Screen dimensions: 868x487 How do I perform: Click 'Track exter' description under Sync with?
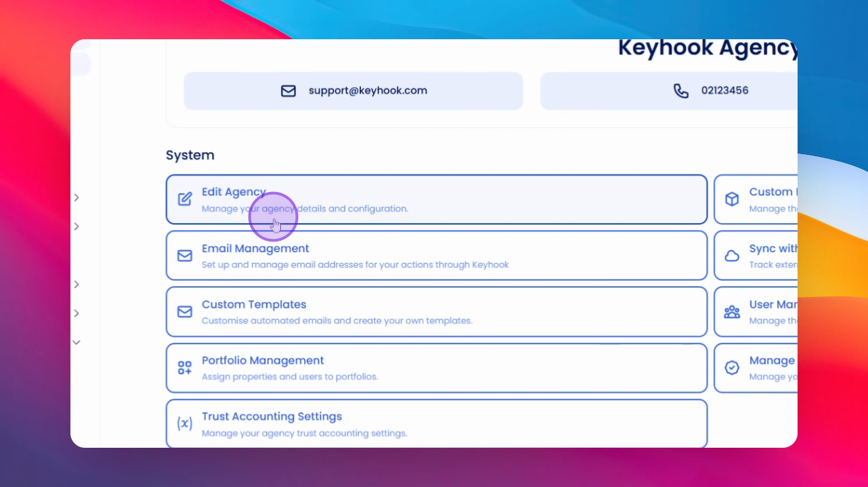pos(773,265)
